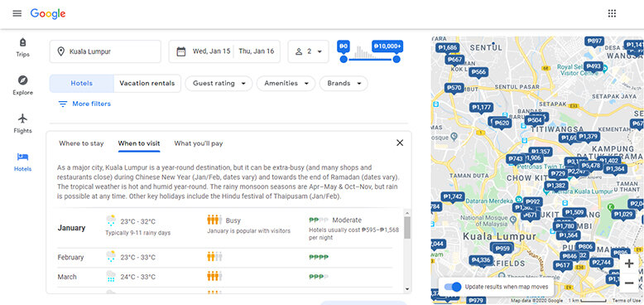The width and height of the screenshot is (644, 305).
Task: Click the Kuala Lumpur location field
Action: (105, 51)
